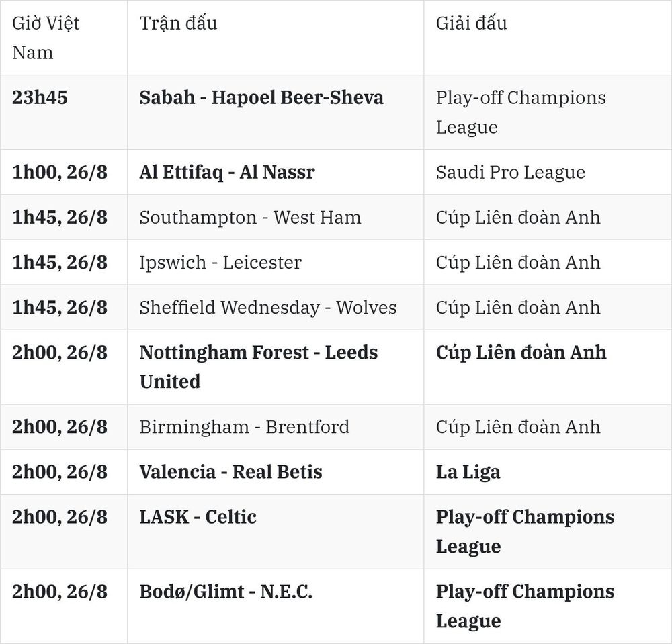Click the LASK - Celtic match
The width and height of the screenshot is (672, 644).
pyautogui.click(x=198, y=517)
